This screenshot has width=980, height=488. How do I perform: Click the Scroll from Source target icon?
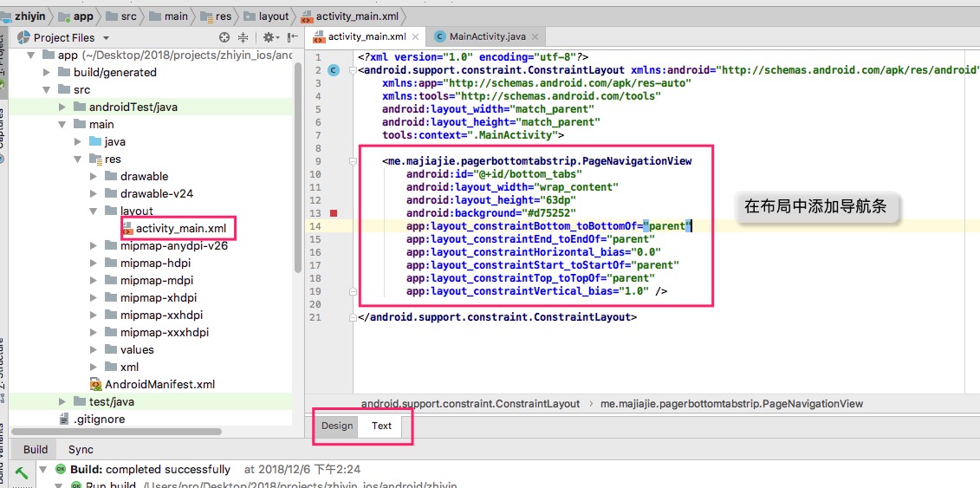224,37
